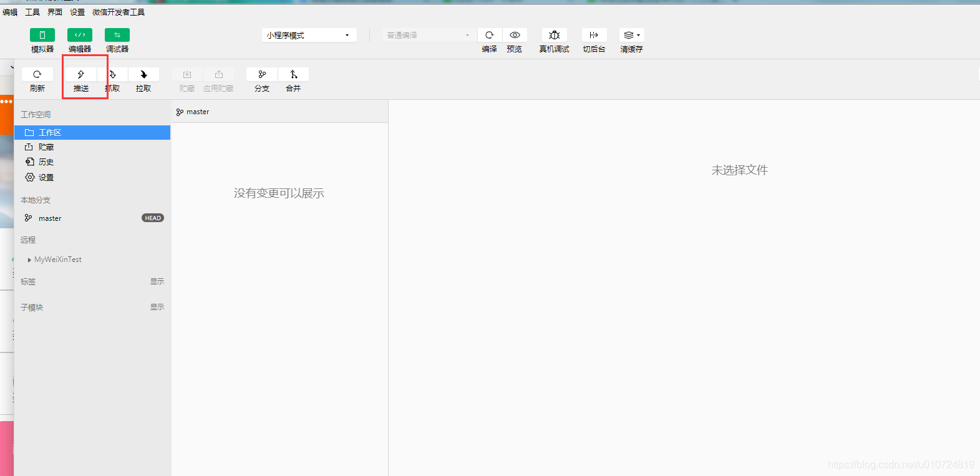The width and height of the screenshot is (980, 476).
Task: Select 工作区 in the workspace sidebar
Action: click(92, 132)
